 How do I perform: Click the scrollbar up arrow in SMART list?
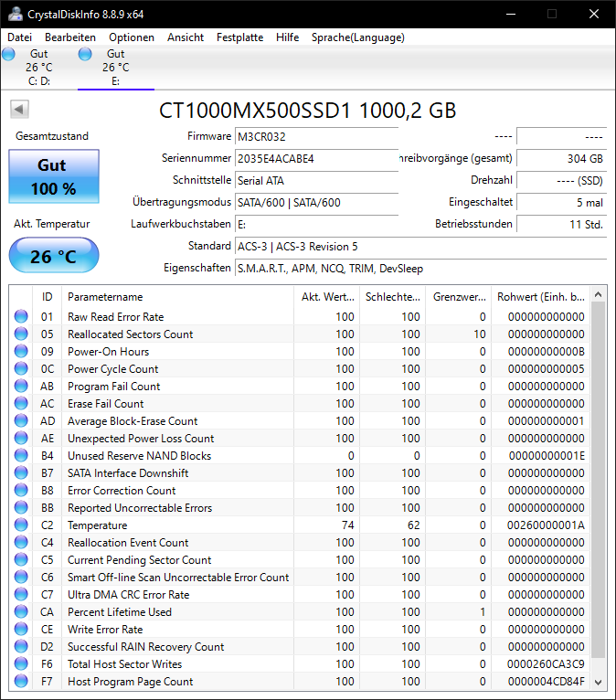point(599,294)
